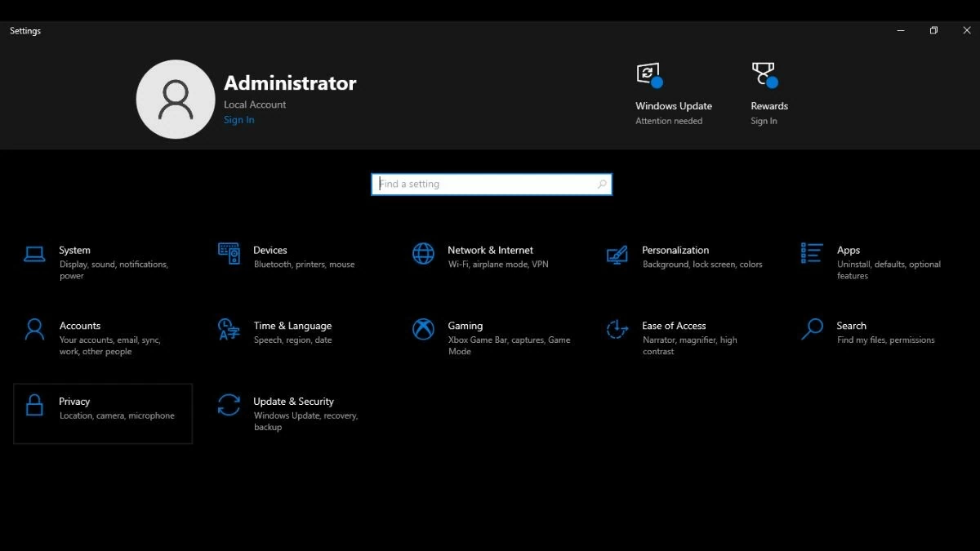
Task: Click the search magnifier icon
Action: click(x=601, y=184)
